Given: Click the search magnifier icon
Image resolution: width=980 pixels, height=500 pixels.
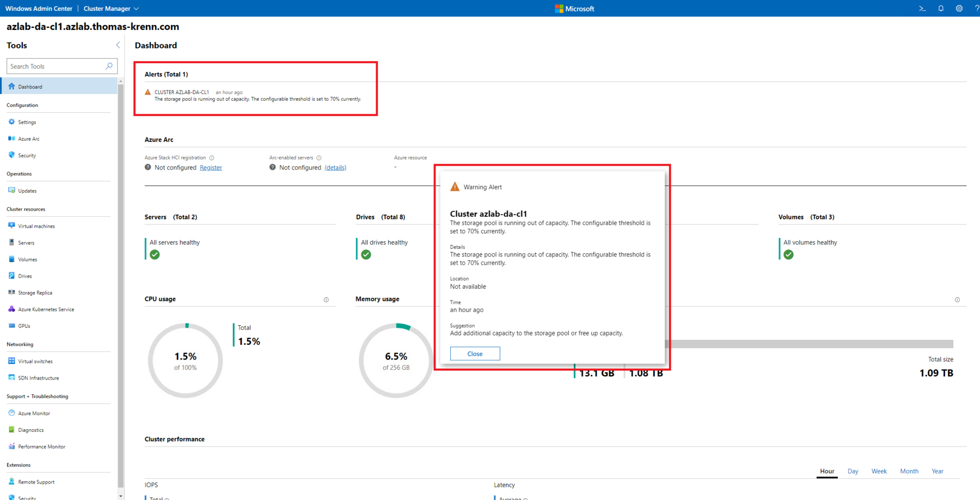Looking at the screenshot, I should point(109,66).
